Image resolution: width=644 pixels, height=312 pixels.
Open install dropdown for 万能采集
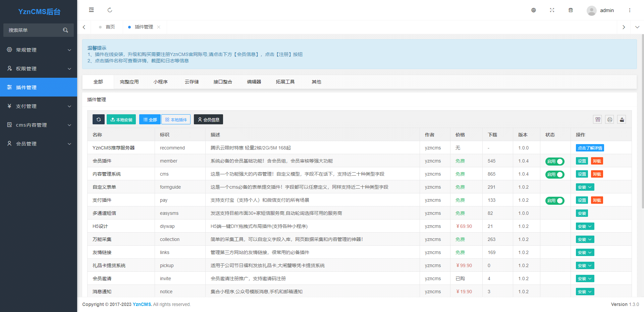coord(585,239)
